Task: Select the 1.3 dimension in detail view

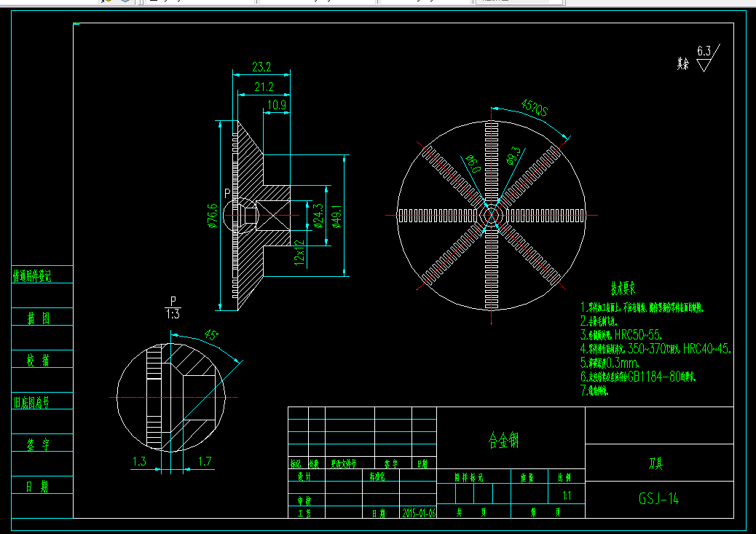Action: 139,462
